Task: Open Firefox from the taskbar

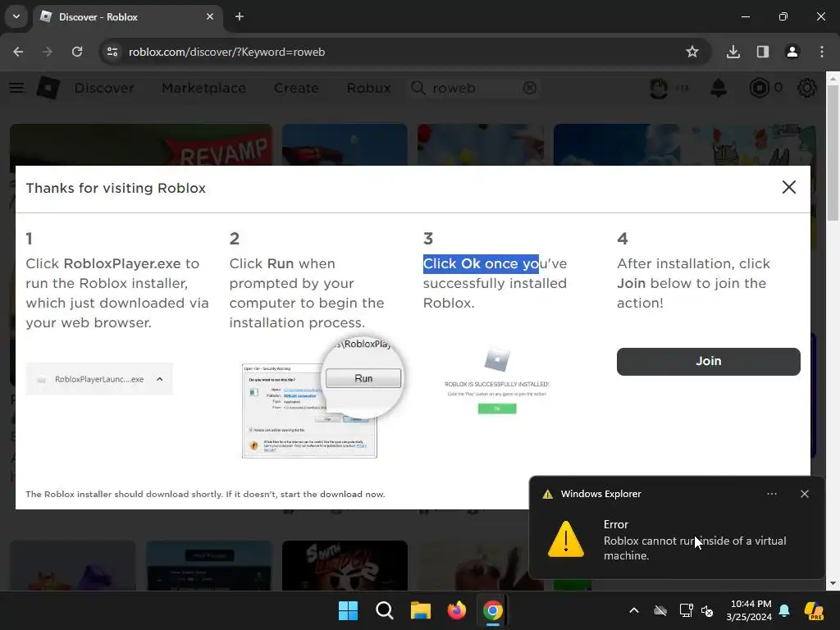Action: point(456,610)
